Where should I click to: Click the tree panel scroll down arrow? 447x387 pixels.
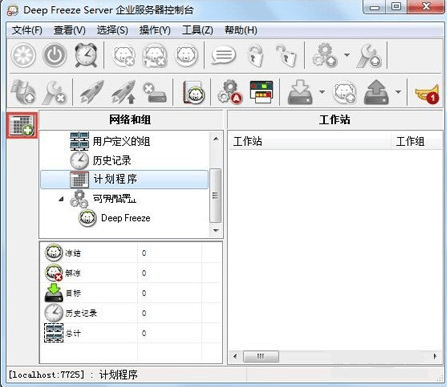coord(216,230)
